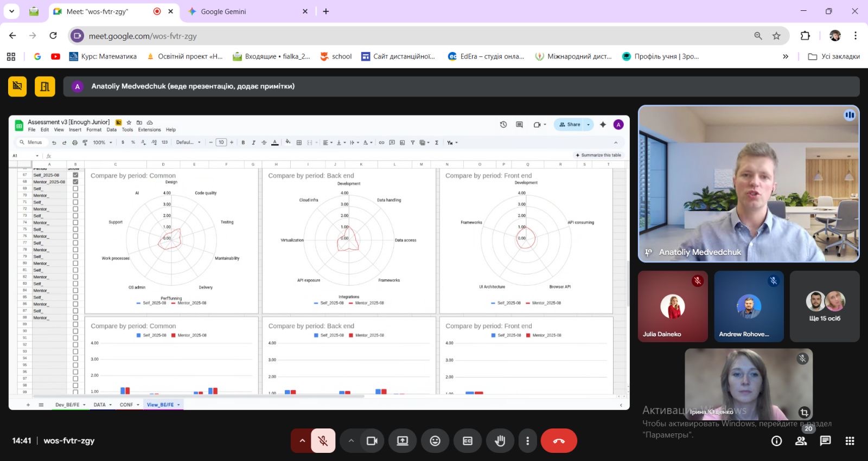Viewport: 868px width, 461px height.
Task: Expand the audio settings chevron
Action: pos(302,441)
